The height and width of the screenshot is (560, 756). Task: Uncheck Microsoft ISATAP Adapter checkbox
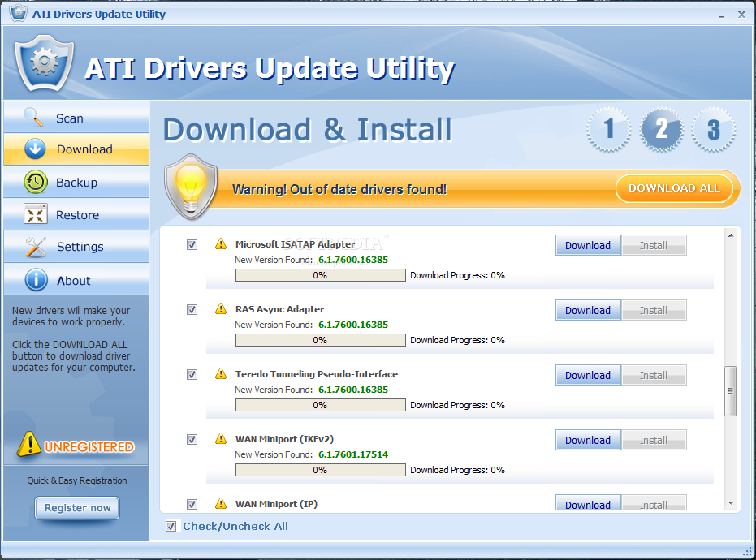coord(192,245)
